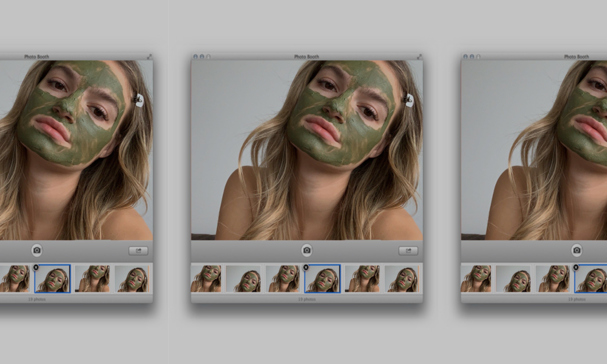The height and width of the screenshot is (364, 607).
Task: Open the share button in the left window
Action: coord(138,251)
